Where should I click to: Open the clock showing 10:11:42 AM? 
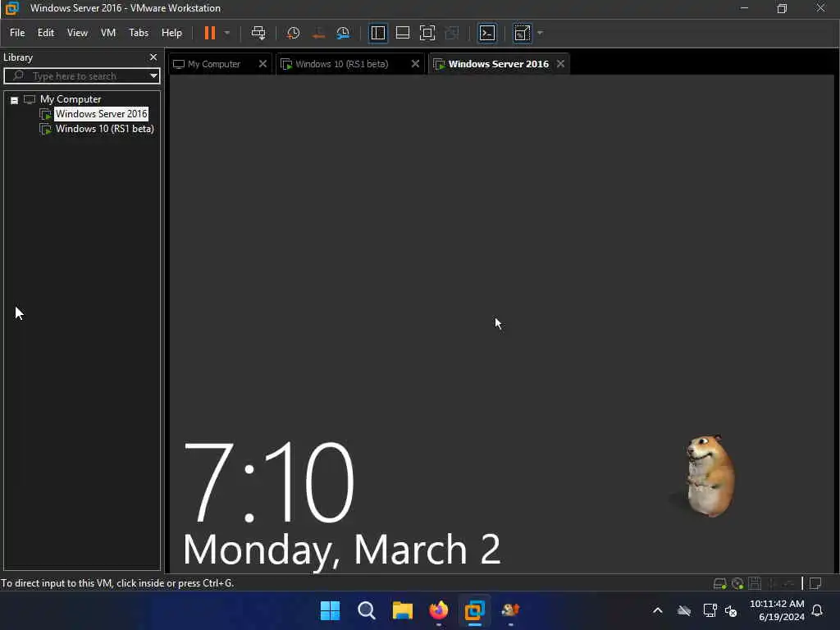coord(778,610)
